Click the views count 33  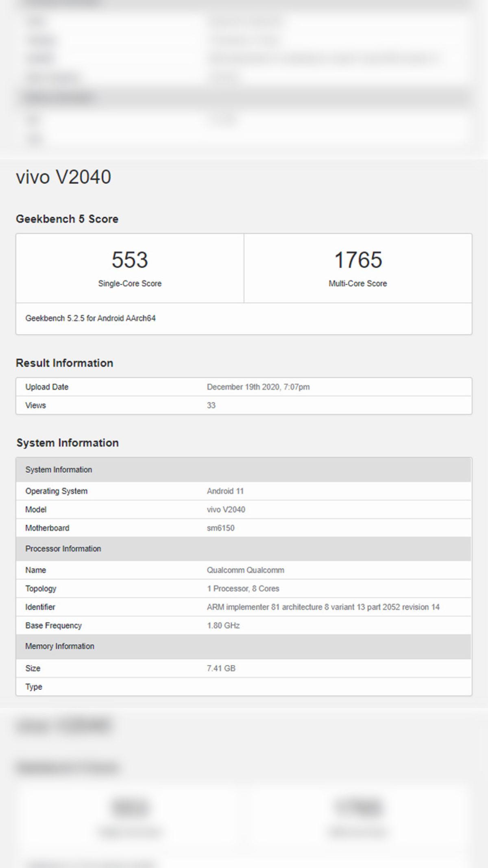click(211, 405)
